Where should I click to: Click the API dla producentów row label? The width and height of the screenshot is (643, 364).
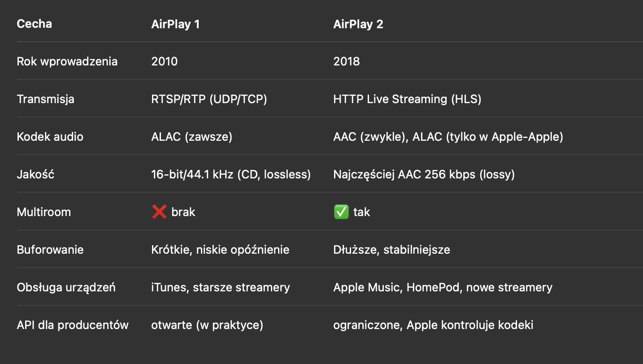coord(73,325)
